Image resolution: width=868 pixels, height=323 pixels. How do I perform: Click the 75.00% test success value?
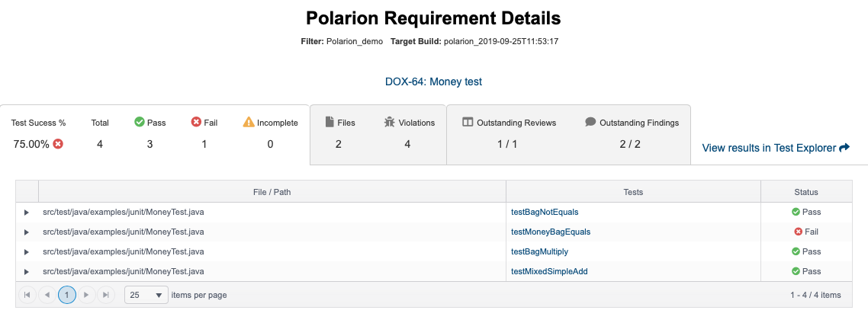coord(31,144)
